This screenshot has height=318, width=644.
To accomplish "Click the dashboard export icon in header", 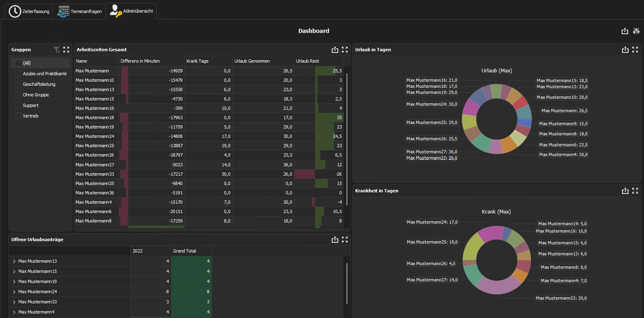I will pos(625,31).
